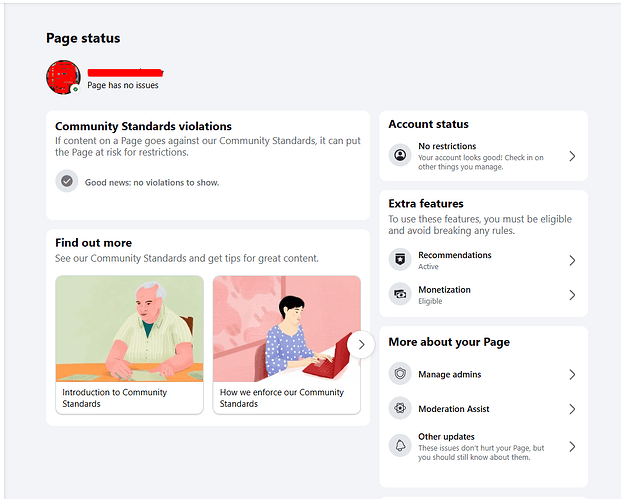This screenshot has width=621, height=499.
Task: Click the Community Standards violations heading
Action: 143,126
